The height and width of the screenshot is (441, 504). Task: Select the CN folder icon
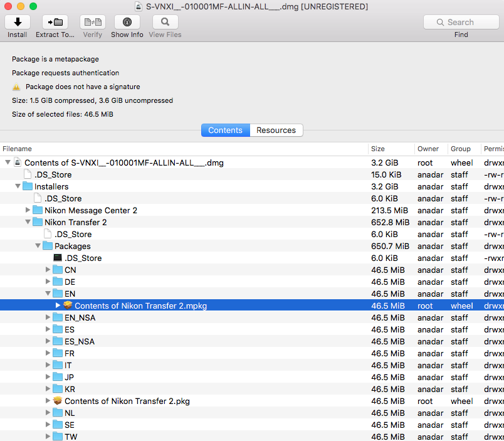[x=58, y=270]
